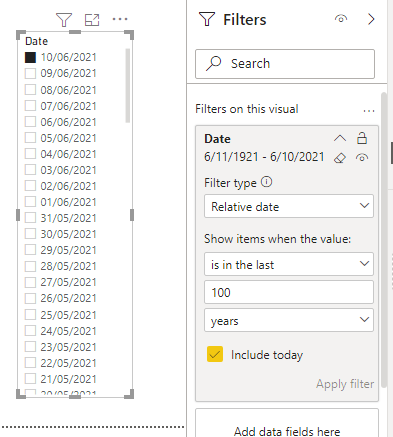Viewport: 393px width, 437px height.
Task: Click the 25/05/2021 date text
Action: (68, 315)
